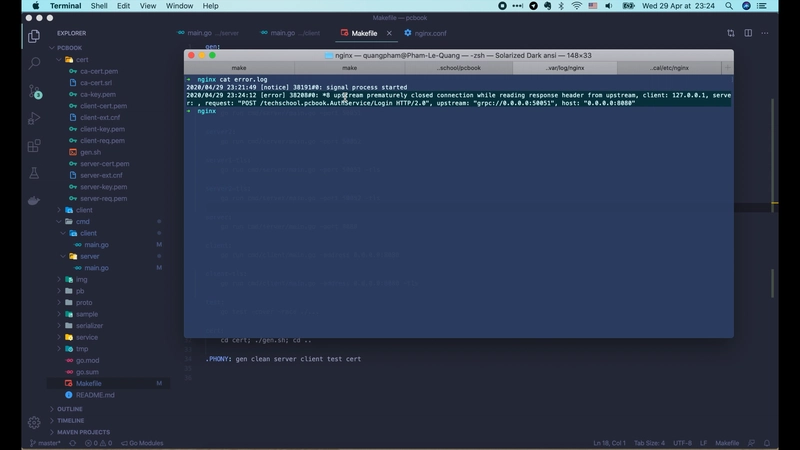Image resolution: width=800 pixels, height=450 pixels.
Task: Open the Testing flask view
Action: tap(34, 173)
